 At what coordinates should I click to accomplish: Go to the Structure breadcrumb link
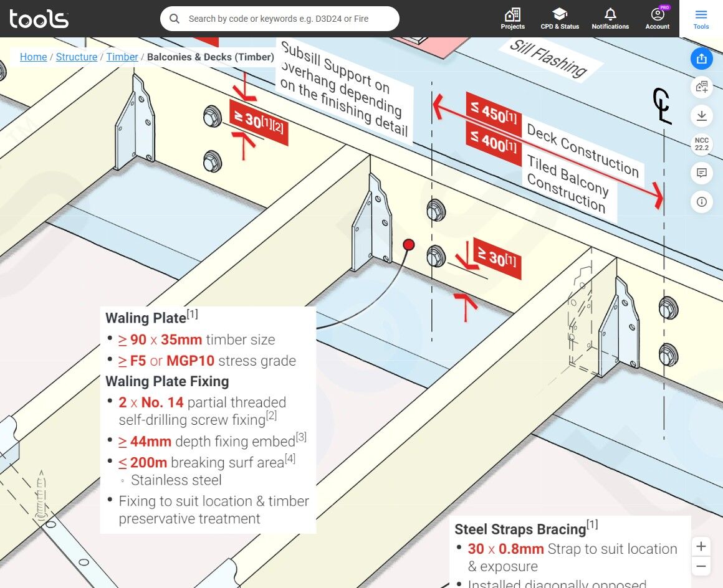point(77,57)
